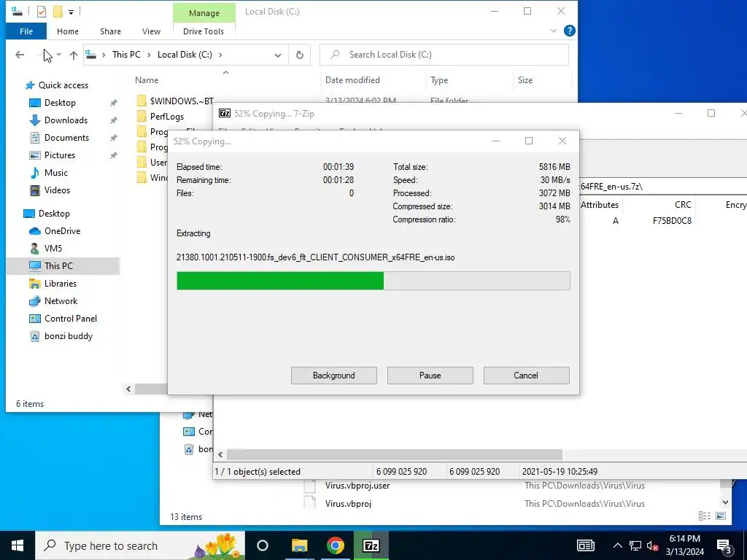Select the Manage contextual tab
The width and height of the screenshot is (747, 560).
pyautogui.click(x=204, y=13)
